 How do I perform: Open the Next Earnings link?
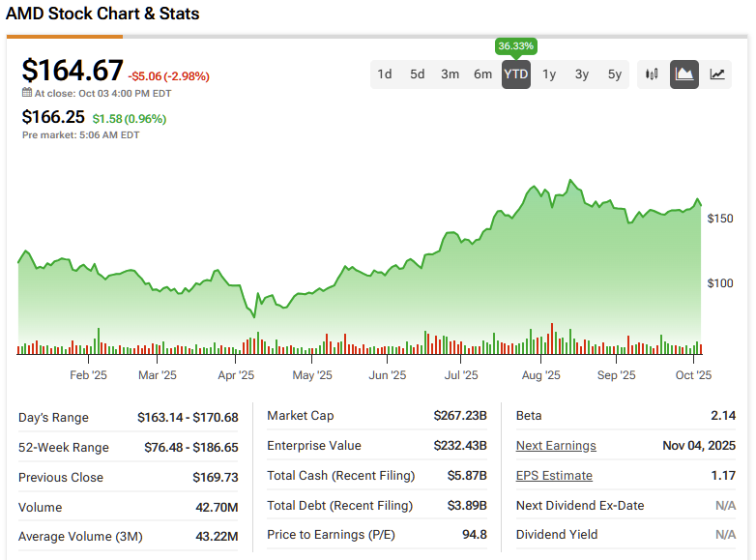tap(556, 446)
